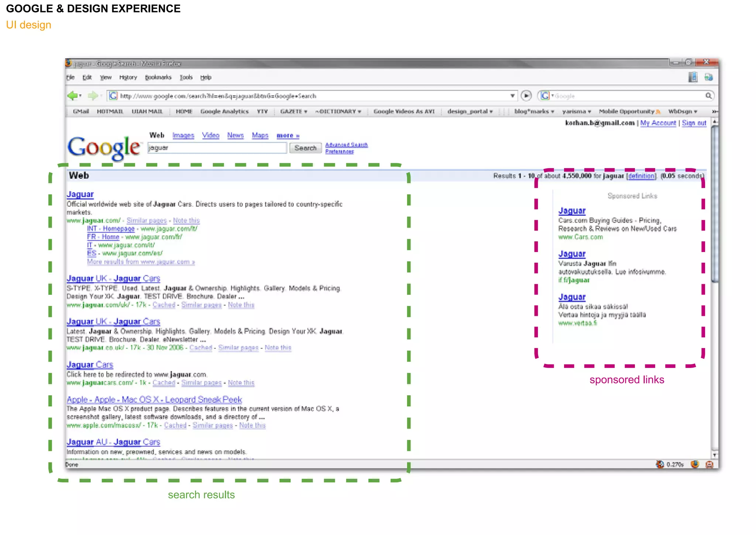Expand the blog*marks bookmarks folder
This screenshot has height=535, width=756.
[534, 111]
